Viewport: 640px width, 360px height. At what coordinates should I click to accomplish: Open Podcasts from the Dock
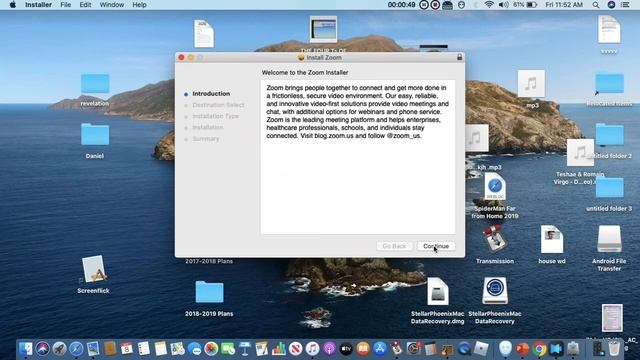pos(329,349)
